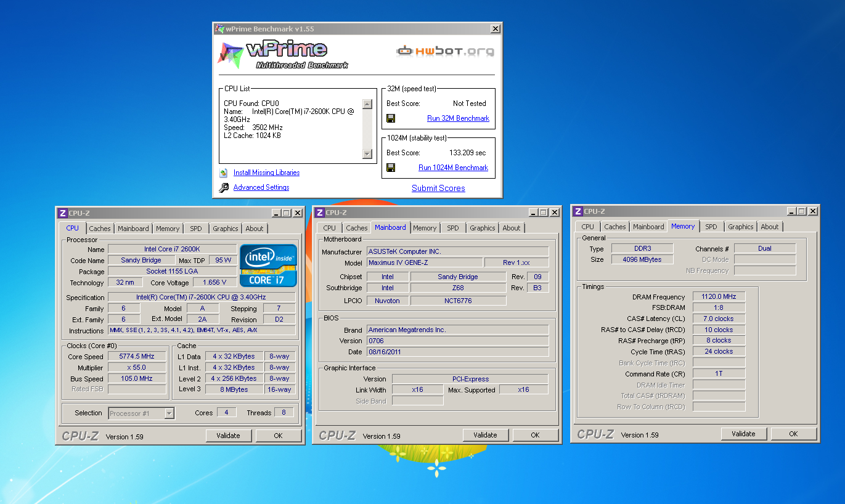Select Memory tab in the middle CPU-Z window
Viewport: 845px width, 504px height.
(425, 228)
